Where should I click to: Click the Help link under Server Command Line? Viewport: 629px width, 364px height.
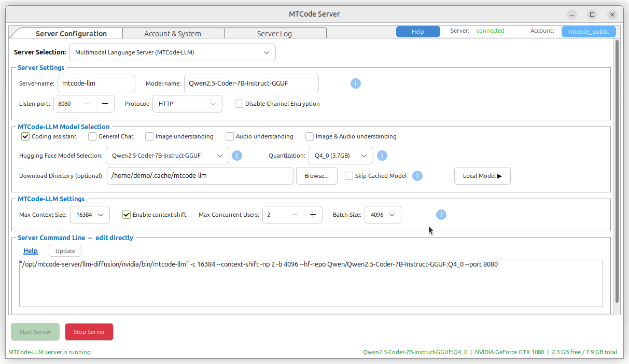click(31, 251)
